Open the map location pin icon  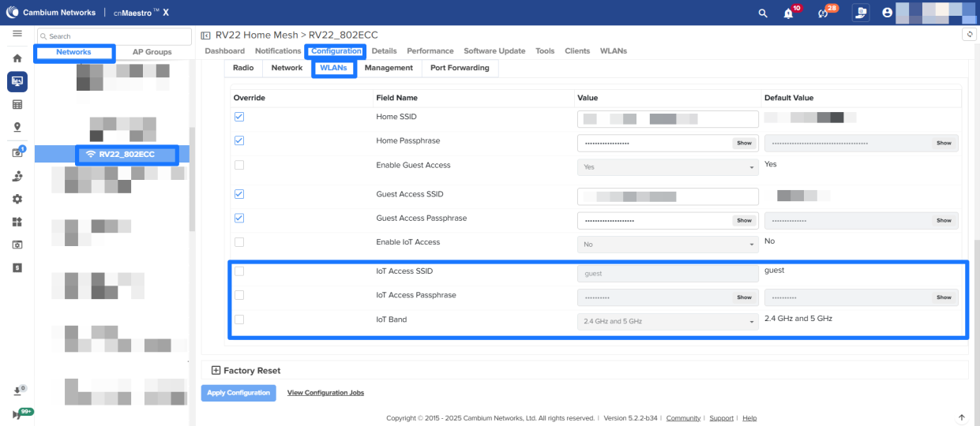(17, 127)
